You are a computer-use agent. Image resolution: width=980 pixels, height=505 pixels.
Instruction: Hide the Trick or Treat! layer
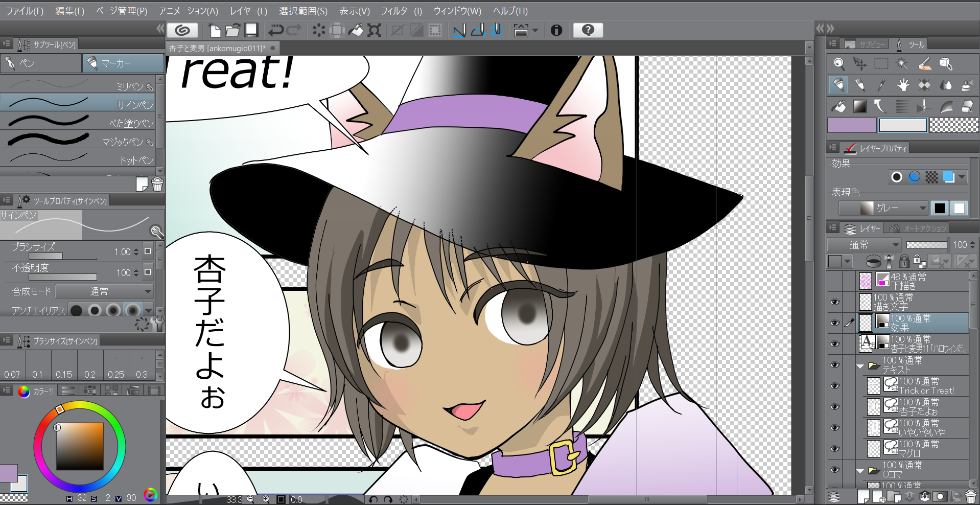(835, 386)
